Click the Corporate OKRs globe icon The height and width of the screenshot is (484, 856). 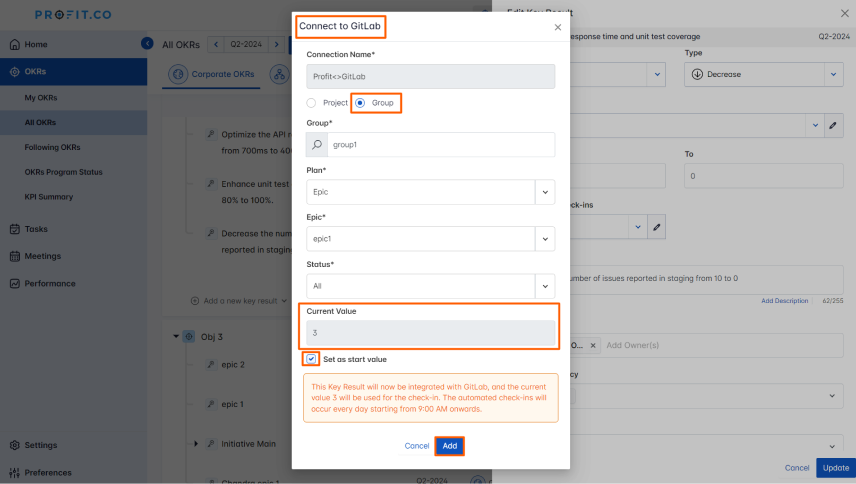pos(178,74)
